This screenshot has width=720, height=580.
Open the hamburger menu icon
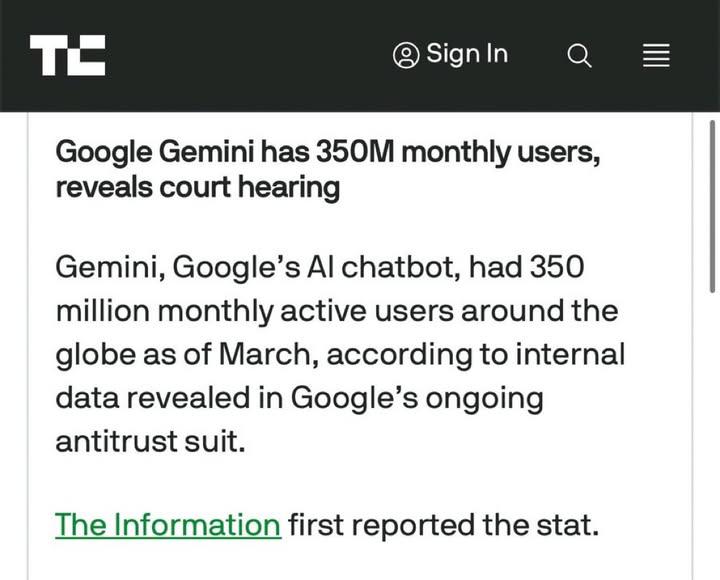coord(655,56)
